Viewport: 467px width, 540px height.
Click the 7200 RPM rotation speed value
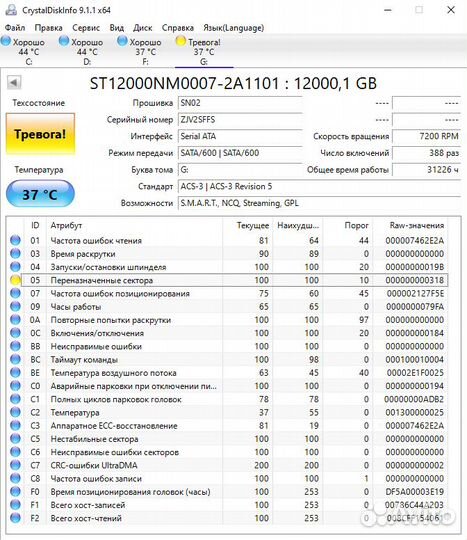tap(426, 136)
